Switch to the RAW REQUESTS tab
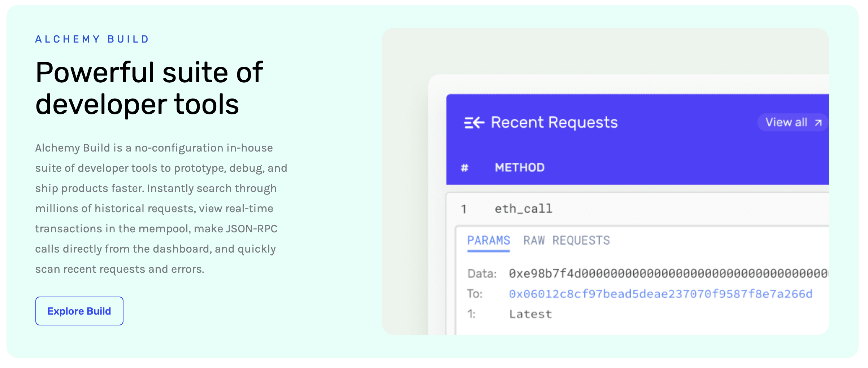The image size is (868, 368). click(x=566, y=241)
